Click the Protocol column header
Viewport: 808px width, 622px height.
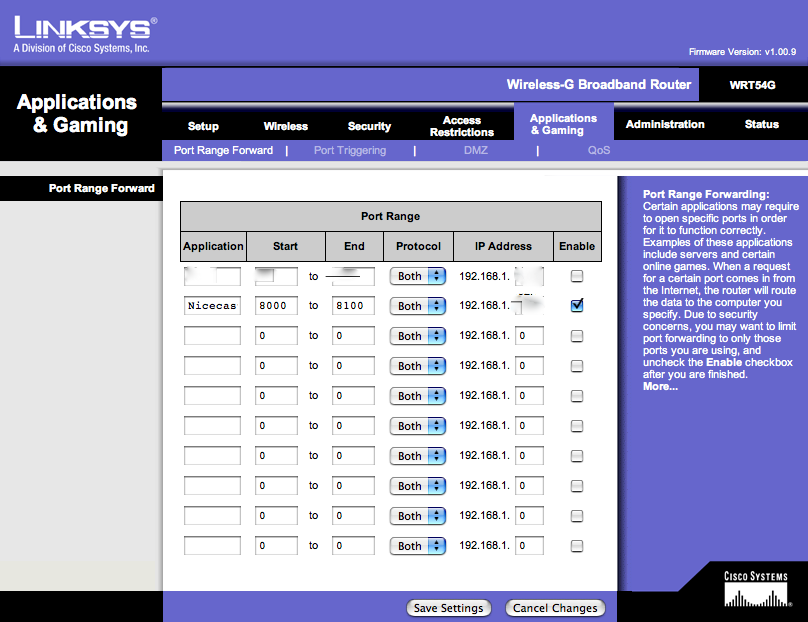coord(418,246)
